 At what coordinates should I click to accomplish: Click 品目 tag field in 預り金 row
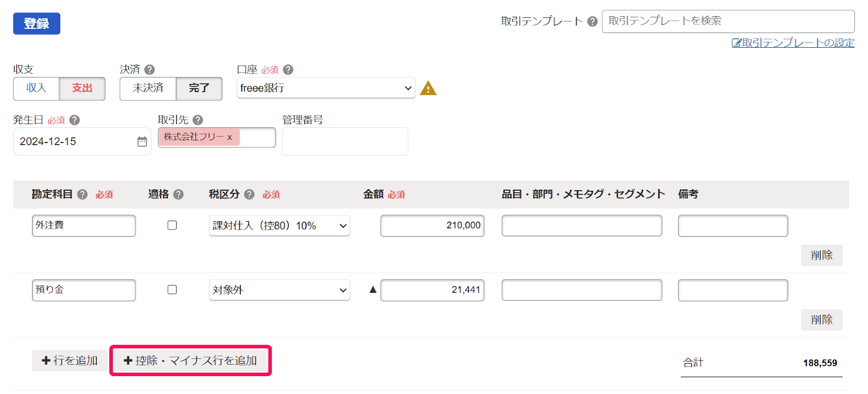click(582, 290)
